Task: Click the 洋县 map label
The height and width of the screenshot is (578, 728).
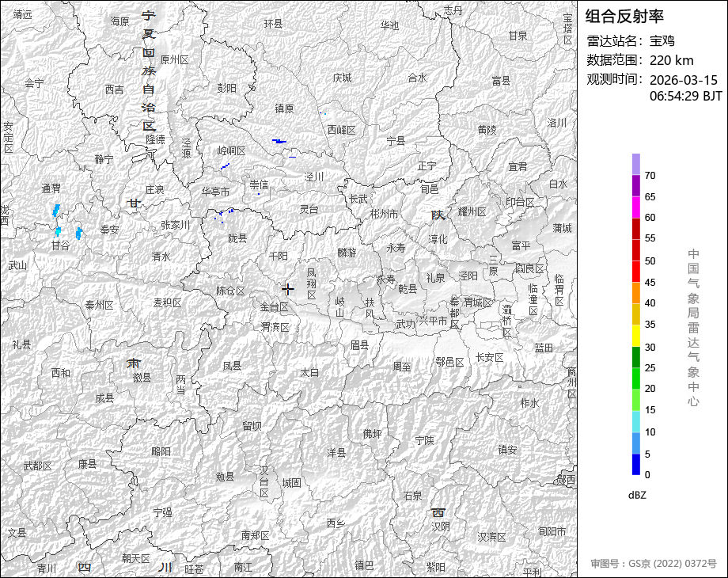Action: tap(336, 452)
